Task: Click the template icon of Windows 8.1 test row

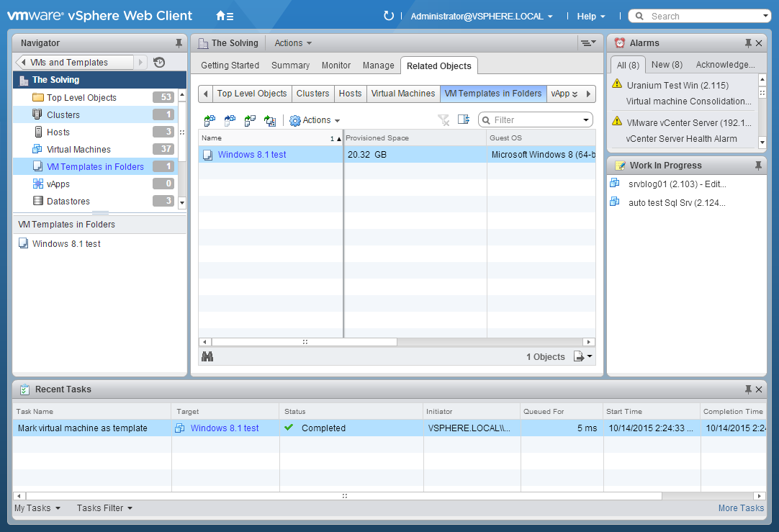Action: click(x=207, y=155)
